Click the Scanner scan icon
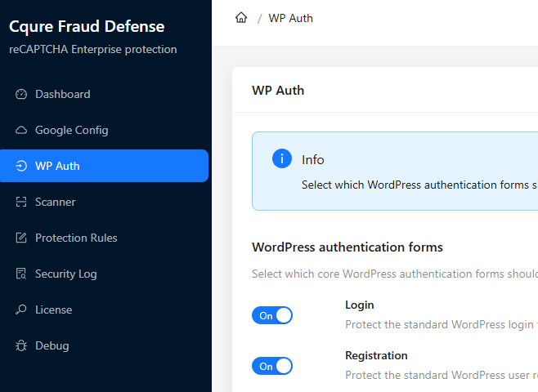This screenshot has width=538, height=392. click(21, 202)
